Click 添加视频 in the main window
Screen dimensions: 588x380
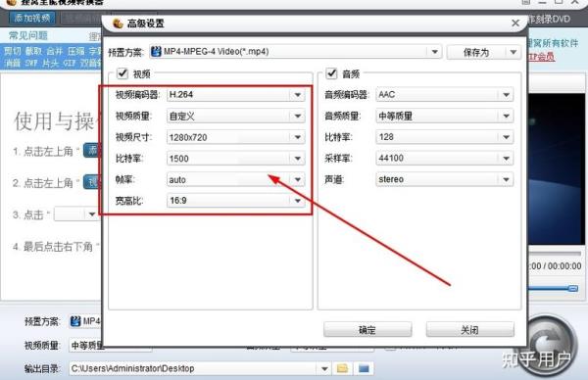tap(32, 18)
